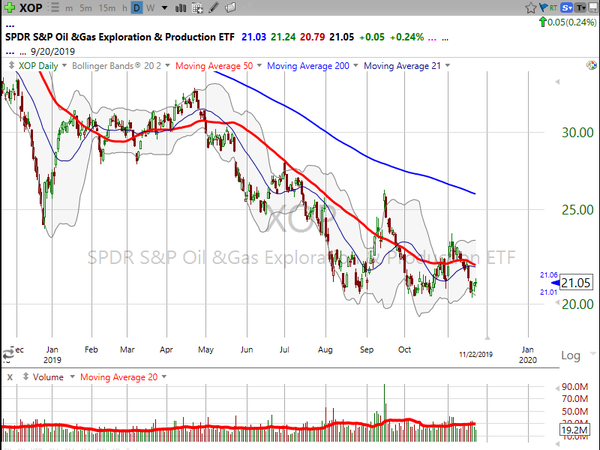600x450 pixels.
Task: Click the XOP Daily legend label
Action: (38, 66)
